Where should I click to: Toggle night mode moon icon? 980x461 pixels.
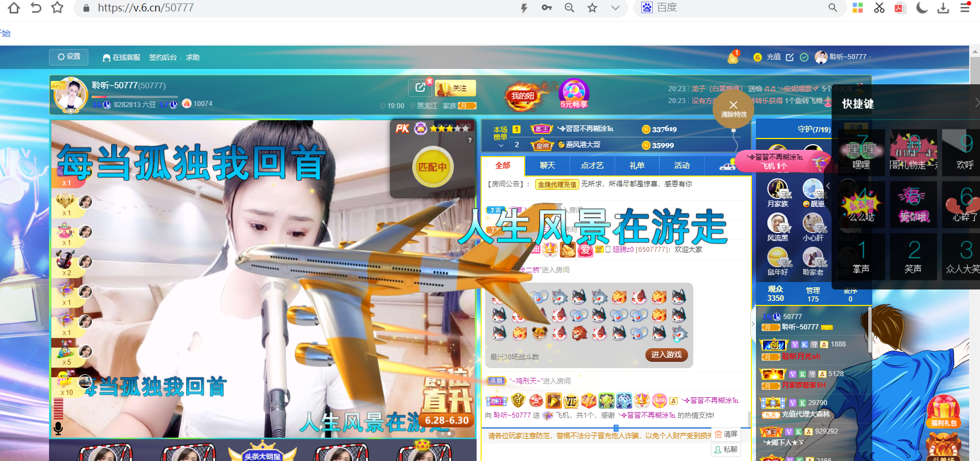pos(922,8)
